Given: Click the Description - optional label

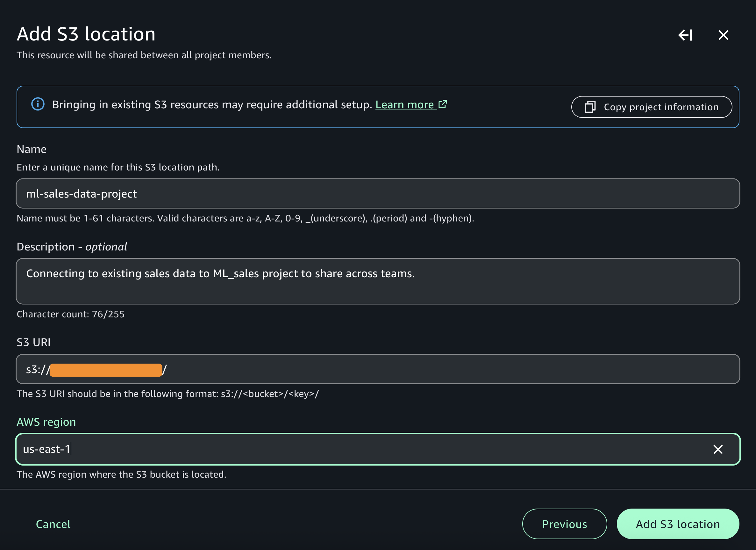Looking at the screenshot, I should [x=72, y=247].
